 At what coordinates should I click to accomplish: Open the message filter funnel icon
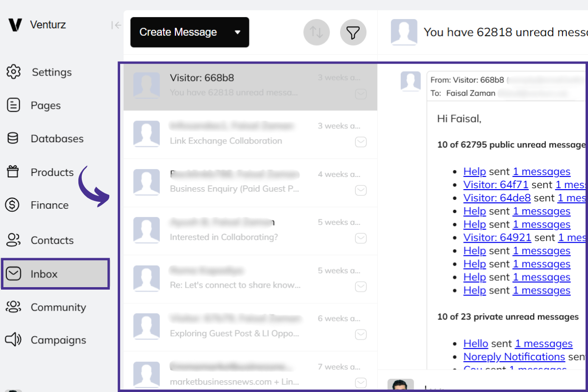[353, 33]
